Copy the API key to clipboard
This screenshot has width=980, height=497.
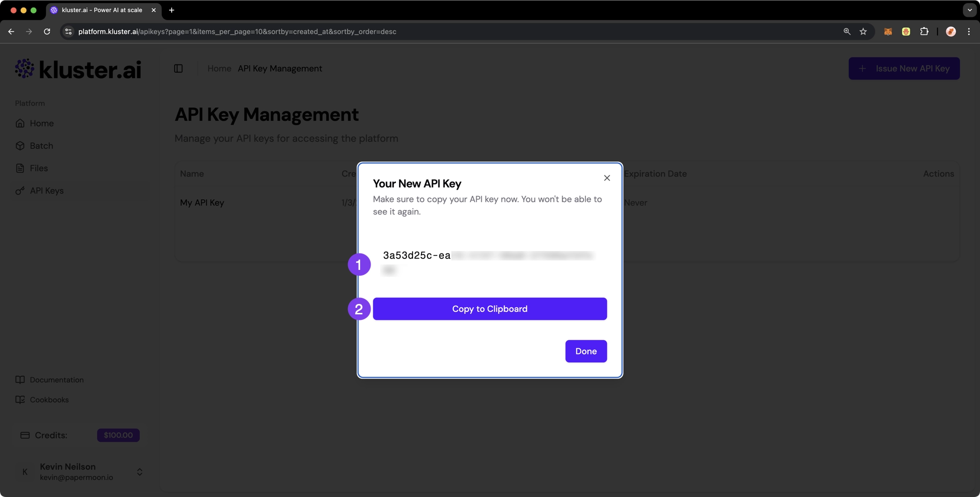tap(490, 309)
